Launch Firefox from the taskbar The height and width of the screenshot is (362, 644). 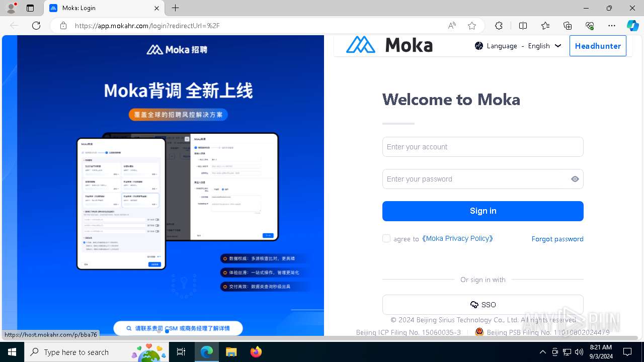[256, 352]
